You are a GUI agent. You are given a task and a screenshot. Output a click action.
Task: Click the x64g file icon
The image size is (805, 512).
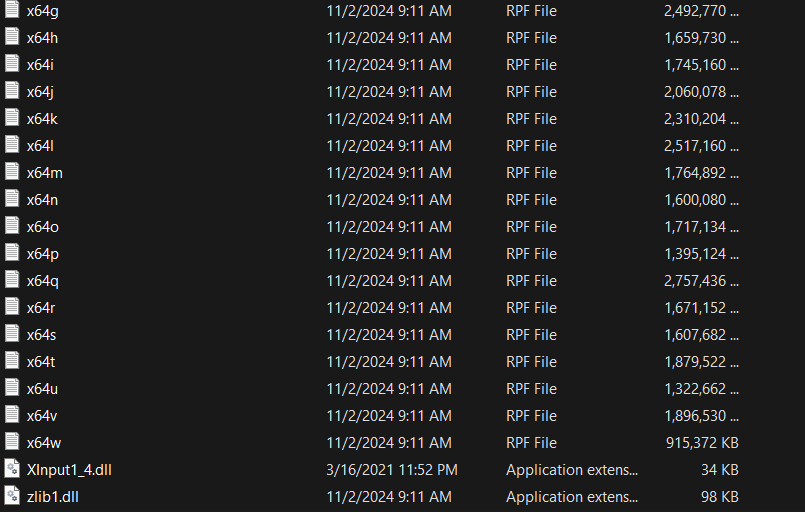[x=12, y=11]
